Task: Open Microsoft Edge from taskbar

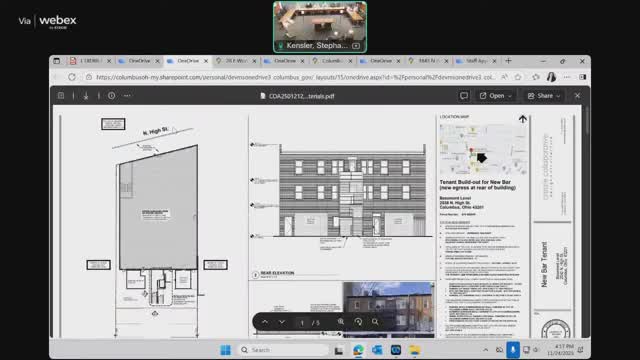Action: tap(358, 350)
